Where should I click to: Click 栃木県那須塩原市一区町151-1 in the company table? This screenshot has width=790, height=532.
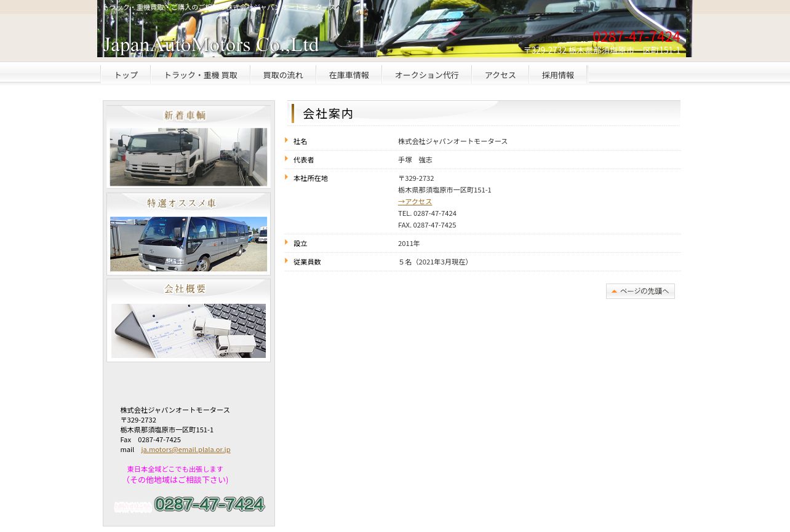(x=445, y=190)
